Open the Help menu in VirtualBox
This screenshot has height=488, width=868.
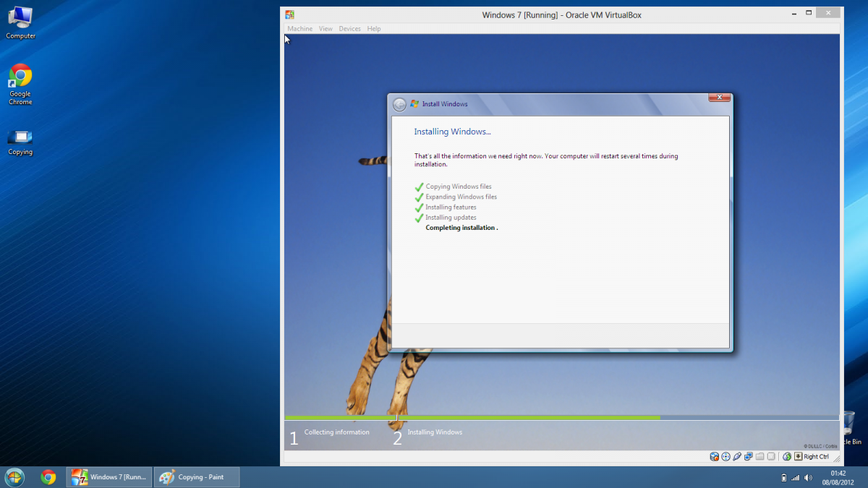[373, 29]
